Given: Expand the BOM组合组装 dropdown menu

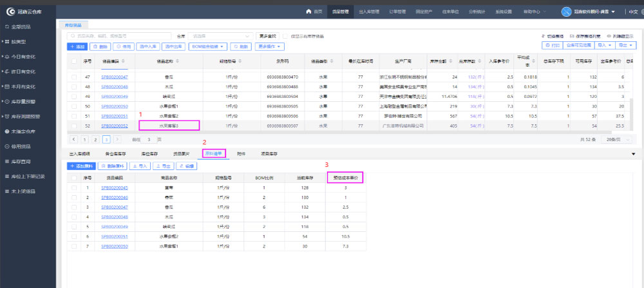Looking at the screenshot, I should 209,46.
